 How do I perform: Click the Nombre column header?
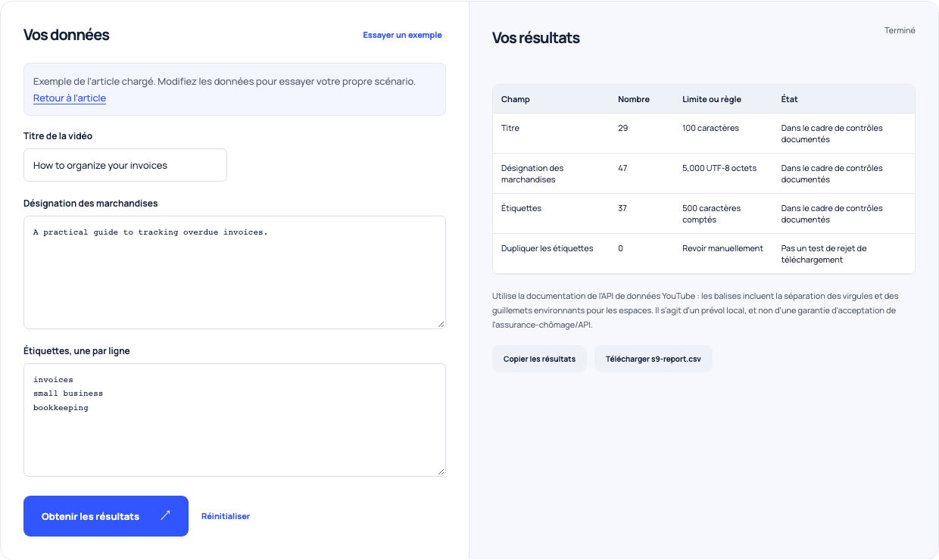click(634, 99)
